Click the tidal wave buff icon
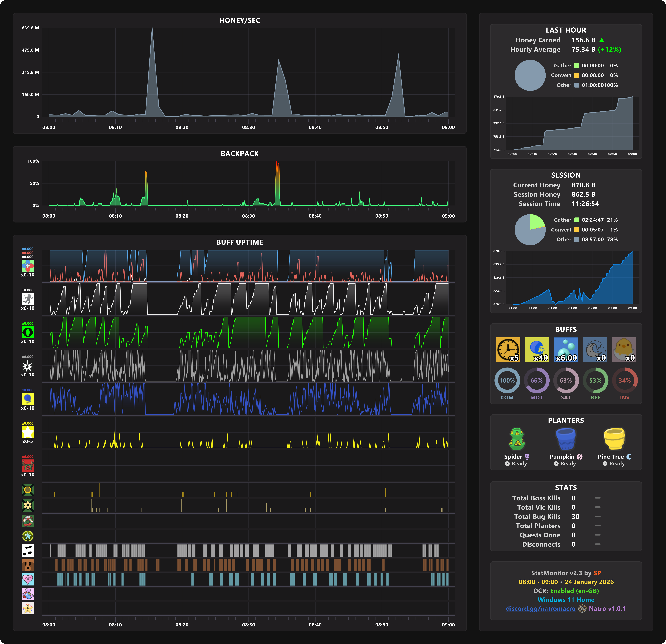Screen dimensions: 666x644 pos(595,349)
